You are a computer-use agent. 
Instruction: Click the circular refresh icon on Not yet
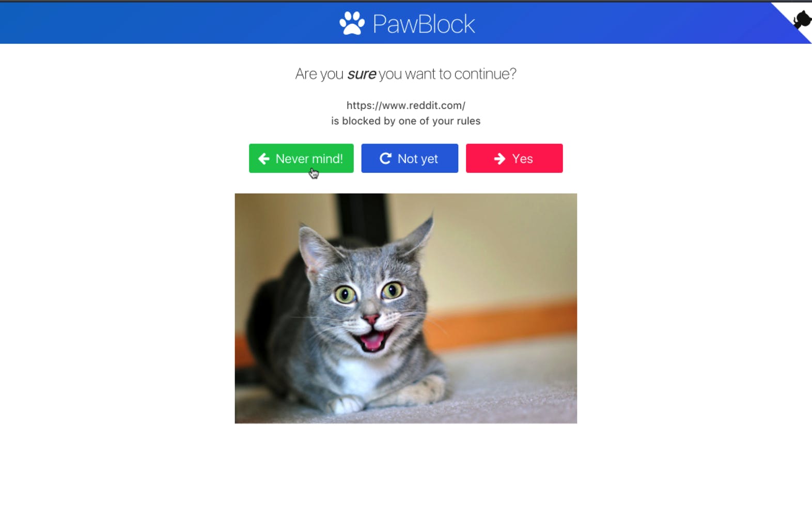[x=385, y=158]
